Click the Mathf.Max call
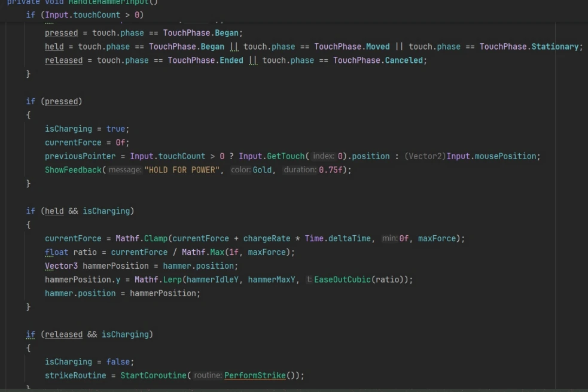Image resolution: width=588 pixels, height=392 pixels. (x=203, y=252)
